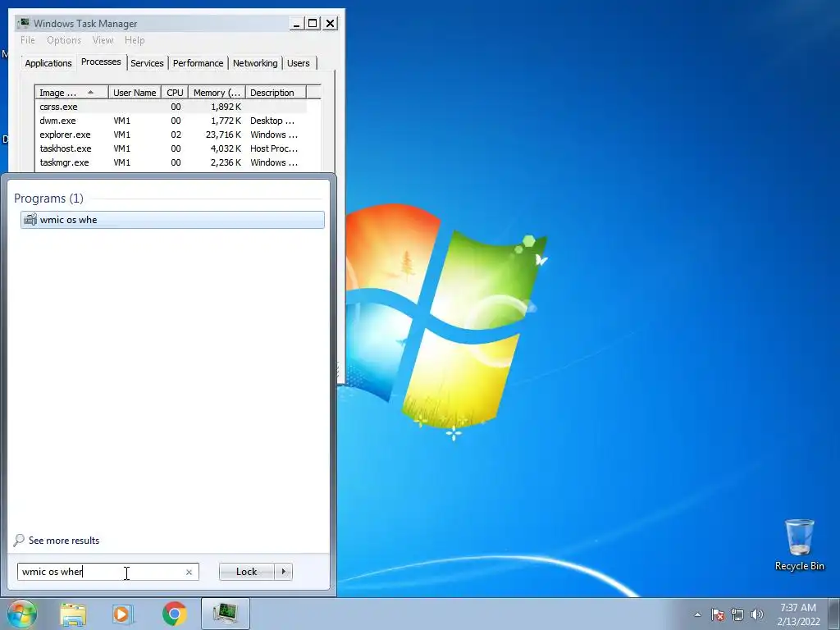Select the wmic os whe program result
Image resolution: width=840 pixels, height=630 pixels.
(x=172, y=220)
